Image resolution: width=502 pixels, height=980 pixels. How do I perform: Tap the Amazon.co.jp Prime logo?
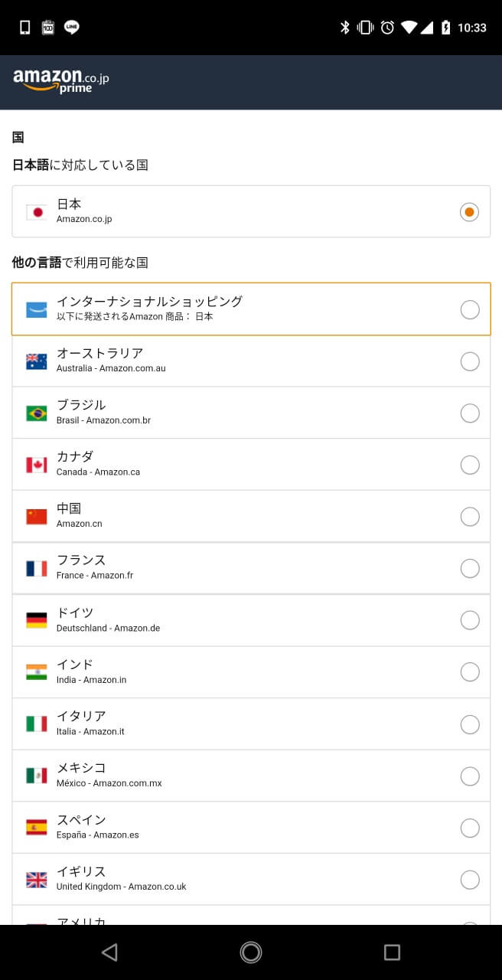61,80
